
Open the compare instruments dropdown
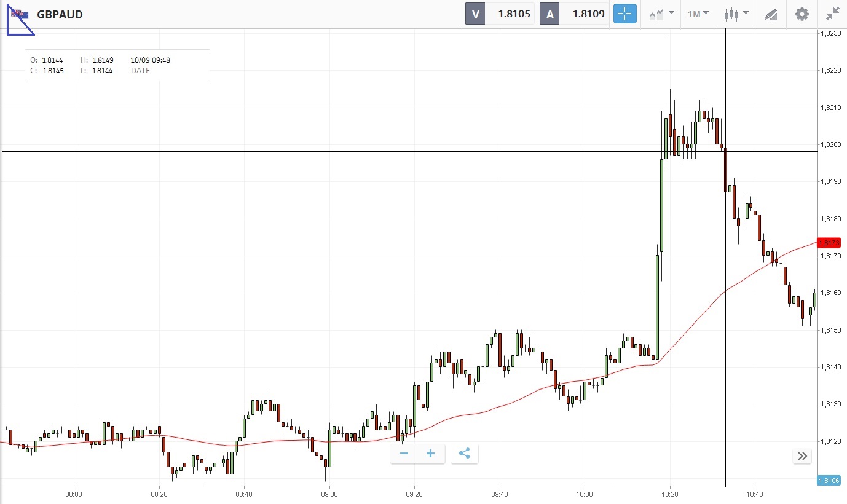661,14
